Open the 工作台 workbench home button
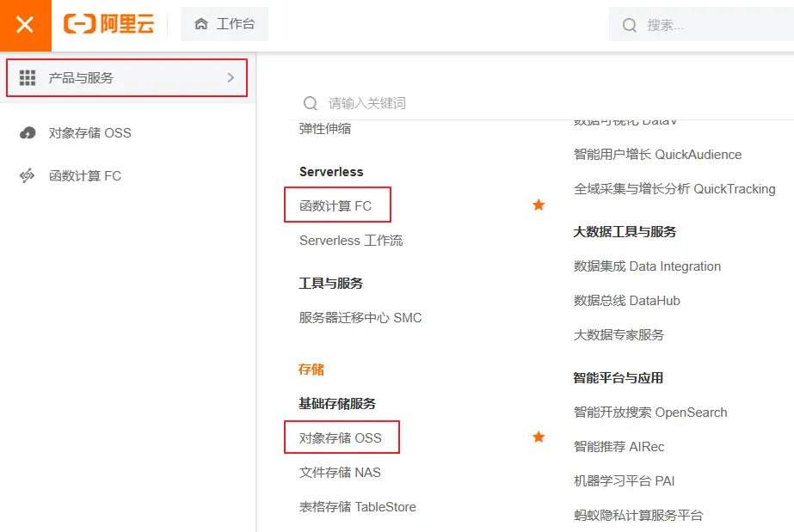794x532 pixels. (225, 24)
